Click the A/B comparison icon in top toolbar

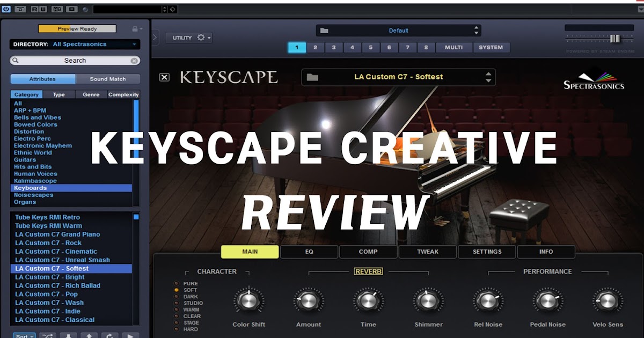click(x=56, y=9)
